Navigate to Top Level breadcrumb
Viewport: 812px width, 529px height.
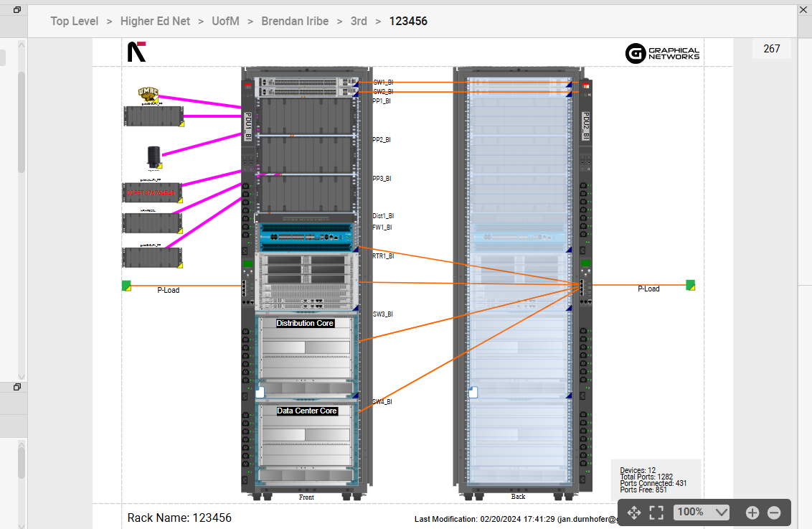coord(75,22)
